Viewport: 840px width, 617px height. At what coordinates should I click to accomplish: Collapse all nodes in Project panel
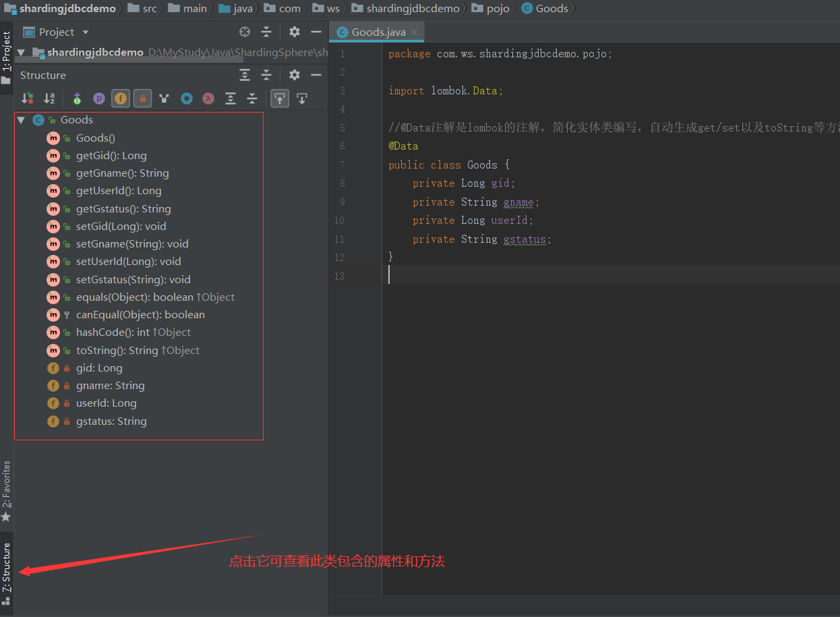point(266,32)
